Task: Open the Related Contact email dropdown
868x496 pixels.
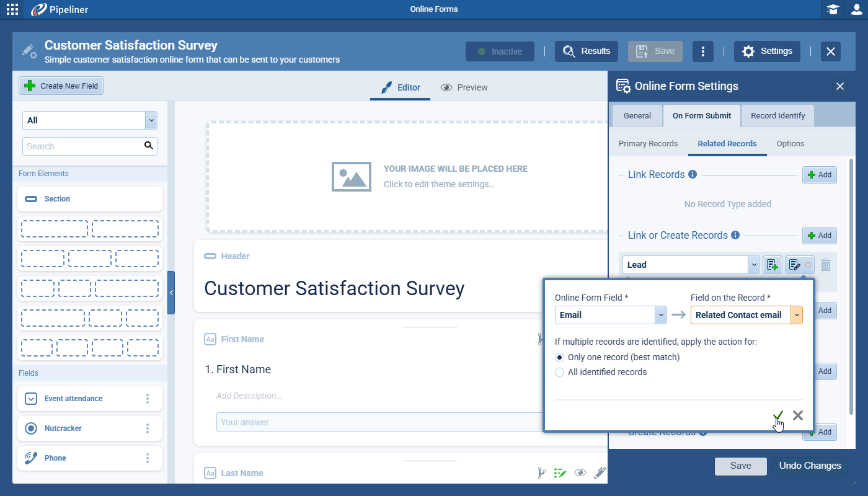Action: tap(797, 315)
